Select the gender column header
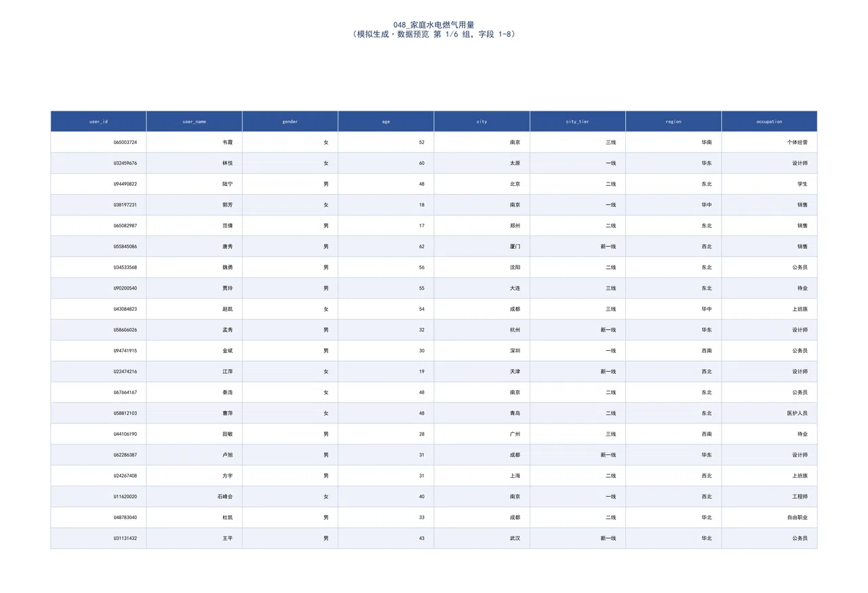The width and height of the screenshot is (868, 593). [x=290, y=121]
